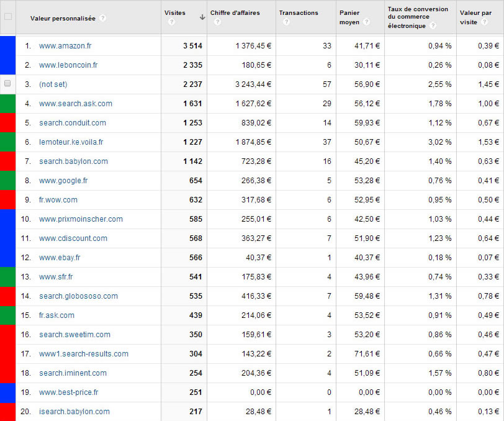Sort by Taux de conversion column header
The width and height of the screenshot is (504, 421).
(418, 17)
